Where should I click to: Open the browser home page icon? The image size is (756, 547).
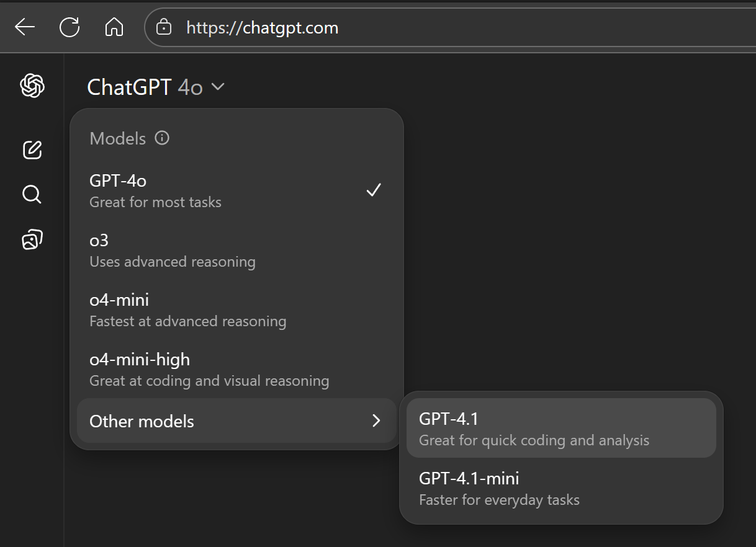(114, 27)
